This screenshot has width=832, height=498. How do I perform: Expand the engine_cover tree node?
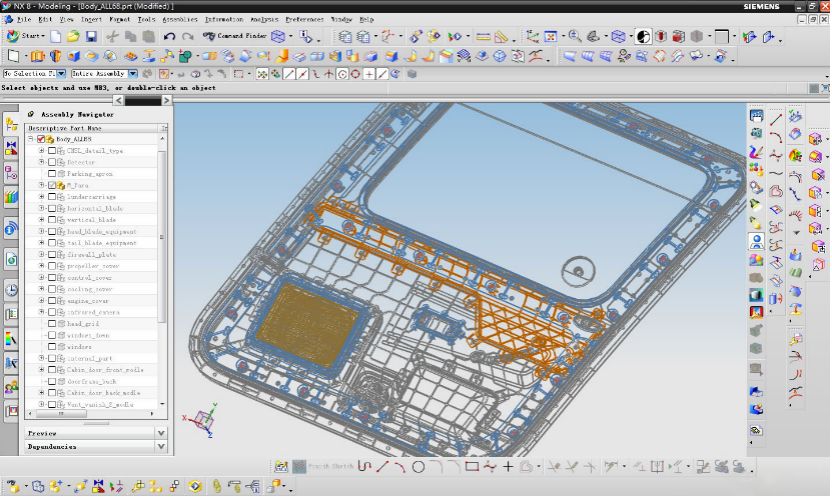click(42, 301)
